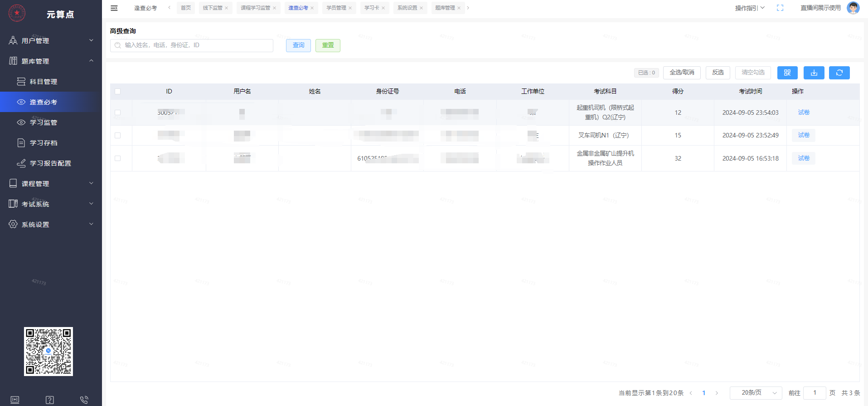Click the bottom-left calculator icon in the sidebar
Viewport: 868px width, 406px height.
tap(15, 400)
